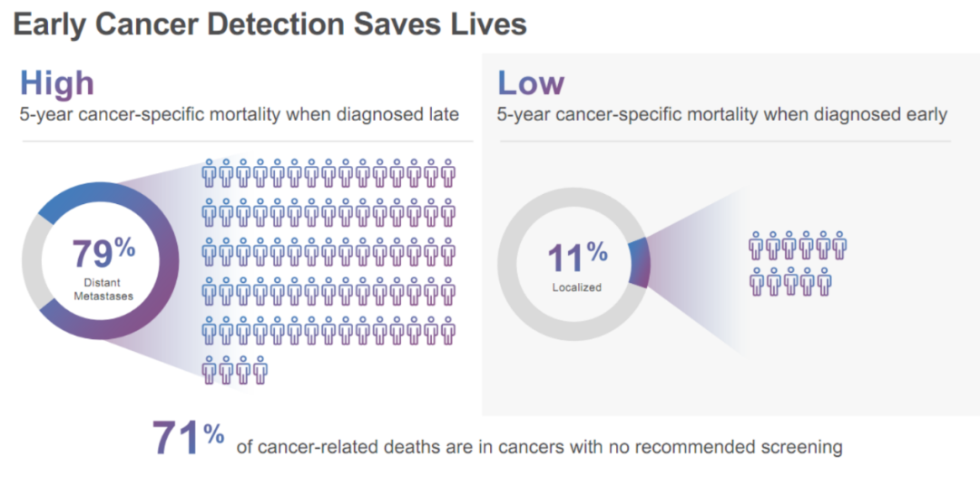Click the 'no recommended screening' sentence
This screenshot has height=477, width=980.
click(x=539, y=447)
